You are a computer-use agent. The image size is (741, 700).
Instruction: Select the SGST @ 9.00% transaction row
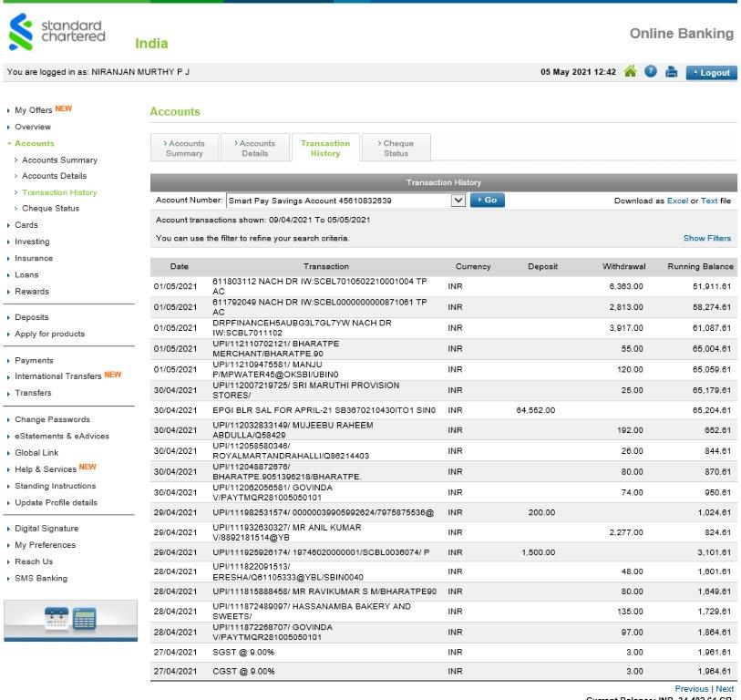tap(443, 653)
